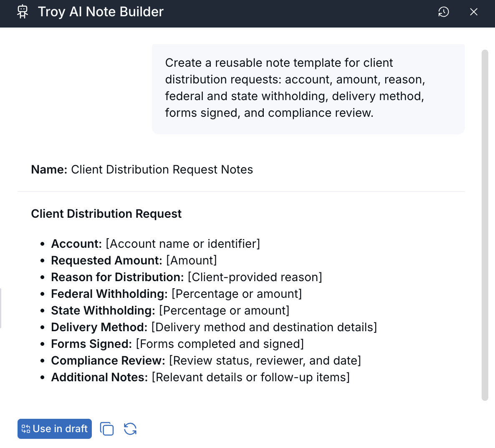
Task: Click the Troy AI Note Builder title
Action: coord(101,12)
